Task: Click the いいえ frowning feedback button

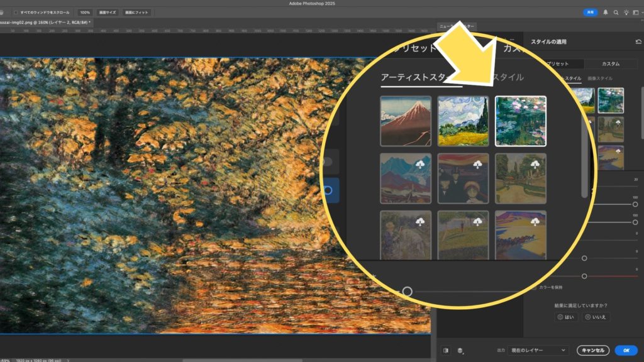Action: point(596,317)
